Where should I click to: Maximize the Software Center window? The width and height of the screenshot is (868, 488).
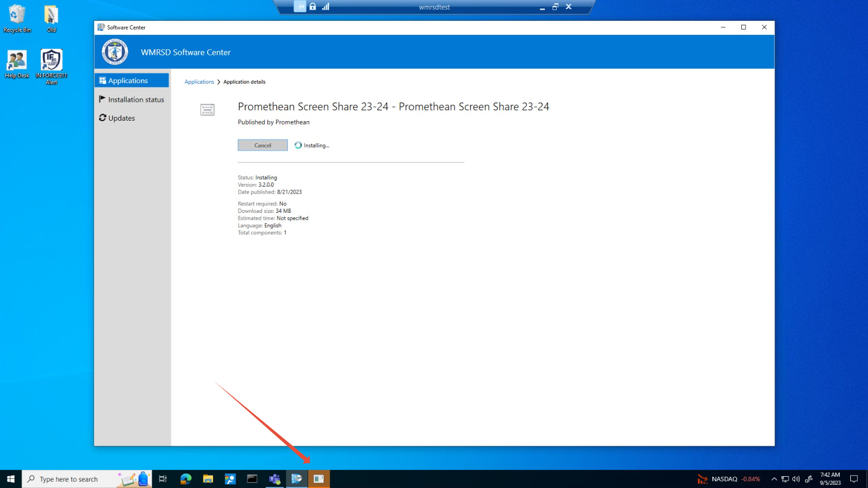click(x=743, y=27)
